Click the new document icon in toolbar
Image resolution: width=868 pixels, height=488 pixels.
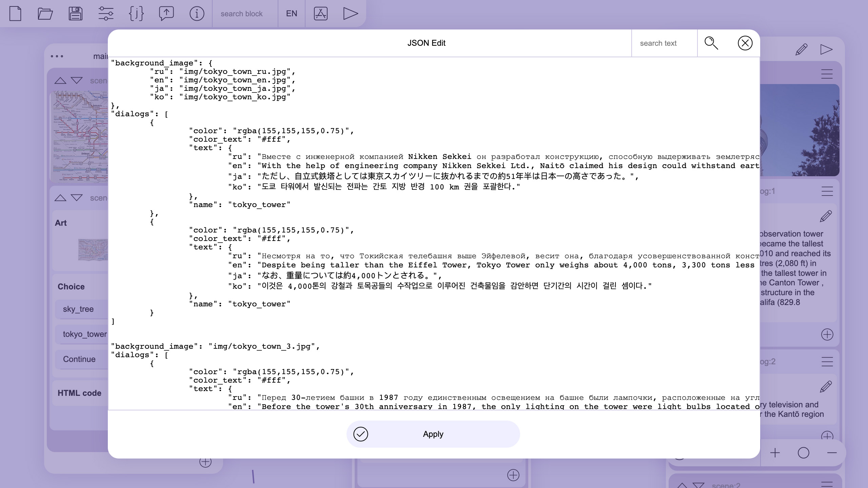(x=15, y=13)
